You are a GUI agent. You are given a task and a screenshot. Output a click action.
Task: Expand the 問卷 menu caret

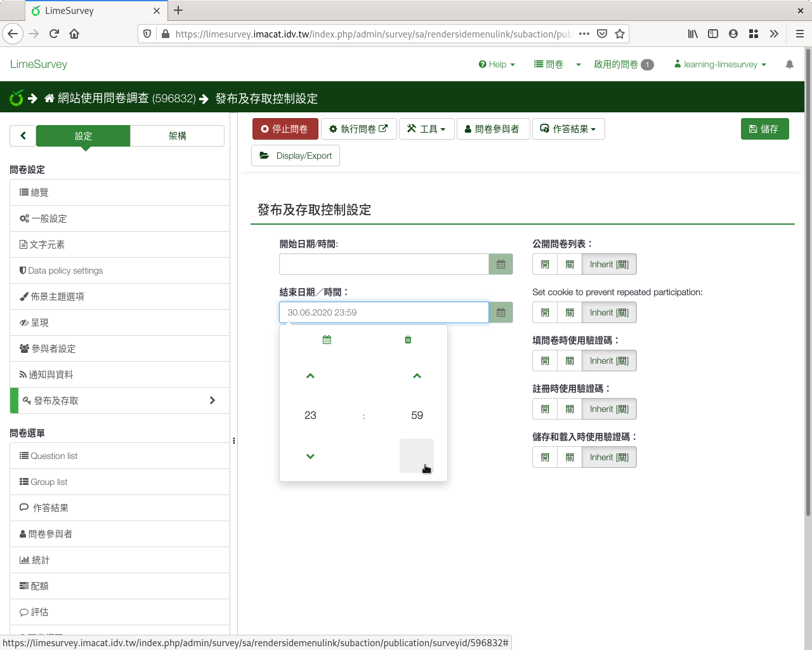[x=579, y=64]
